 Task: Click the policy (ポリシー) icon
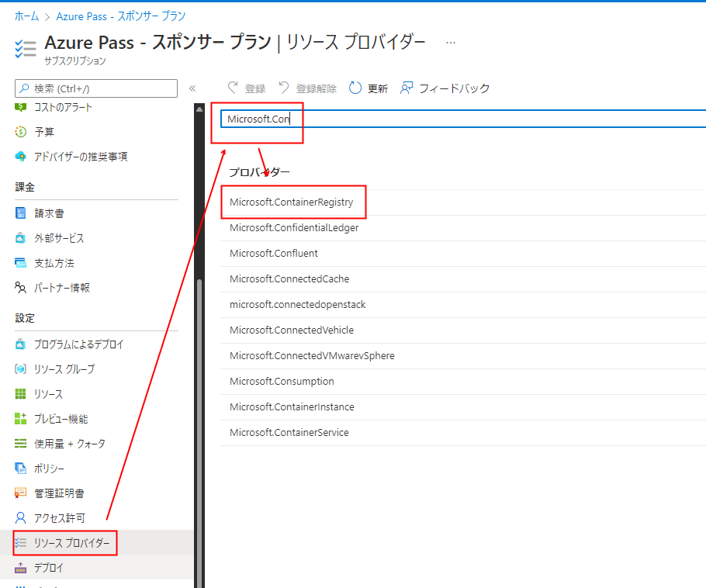(20, 469)
